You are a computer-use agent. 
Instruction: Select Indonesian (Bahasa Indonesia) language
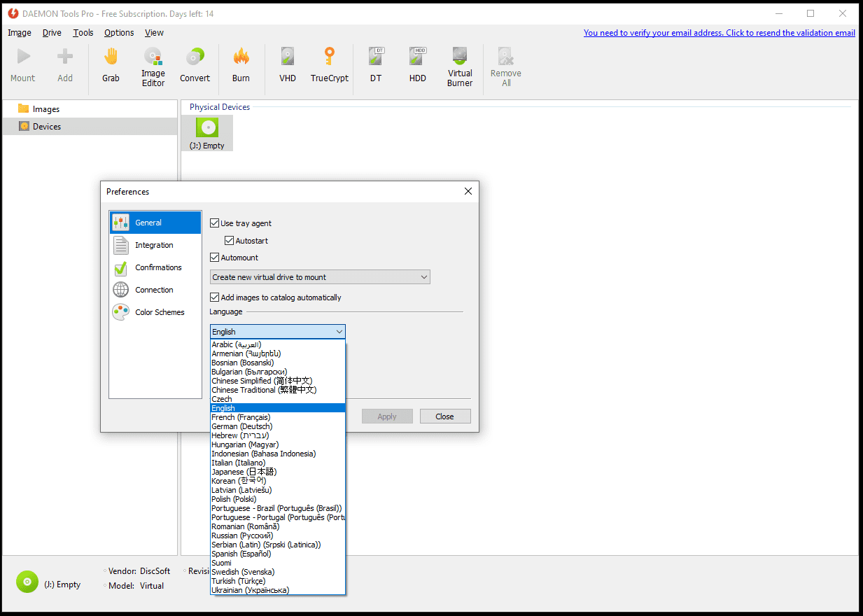tap(278, 454)
